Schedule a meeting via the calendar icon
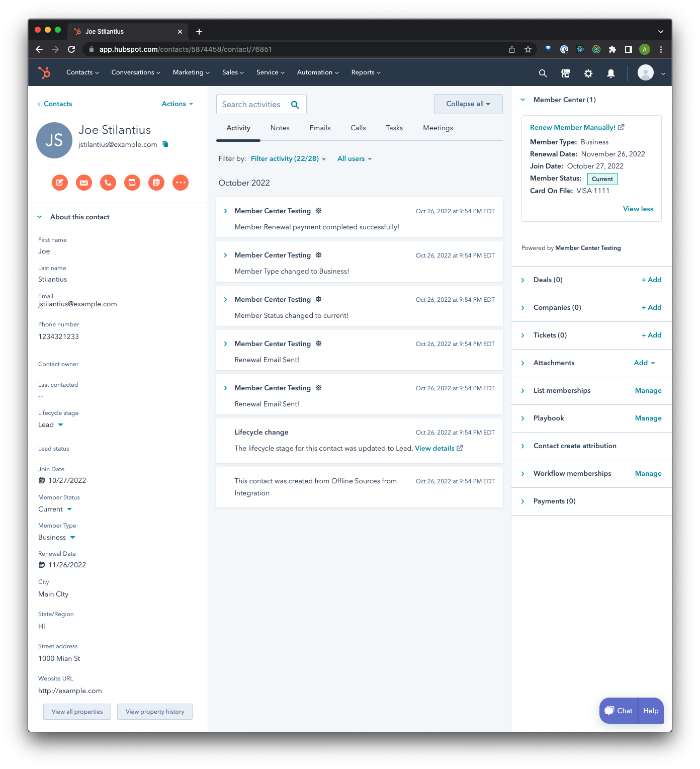700x769 pixels. (x=156, y=183)
